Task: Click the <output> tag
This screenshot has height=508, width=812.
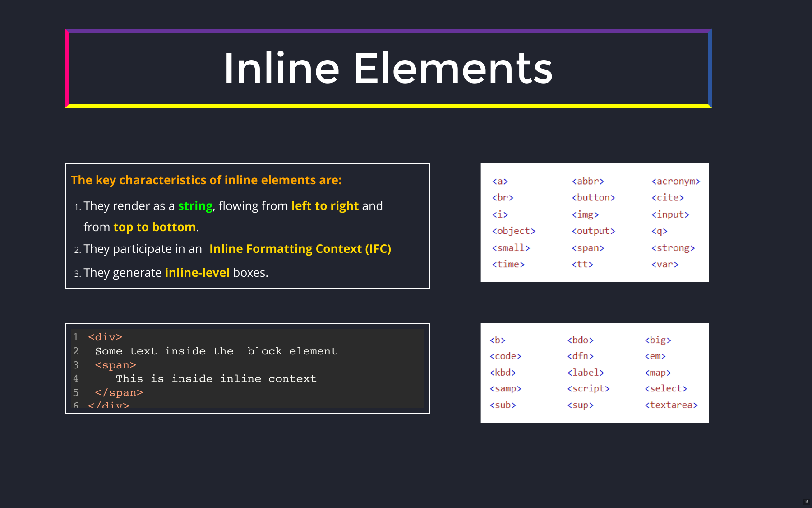Action: [x=593, y=231]
